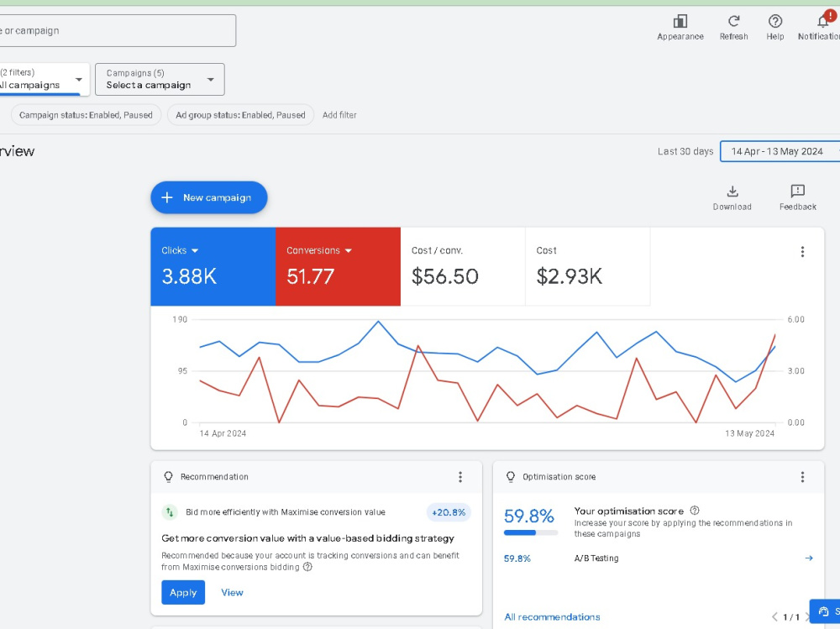The image size is (840, 629).
Task: Open Optimisation score card three-dot menu
Action: point(802,477)
